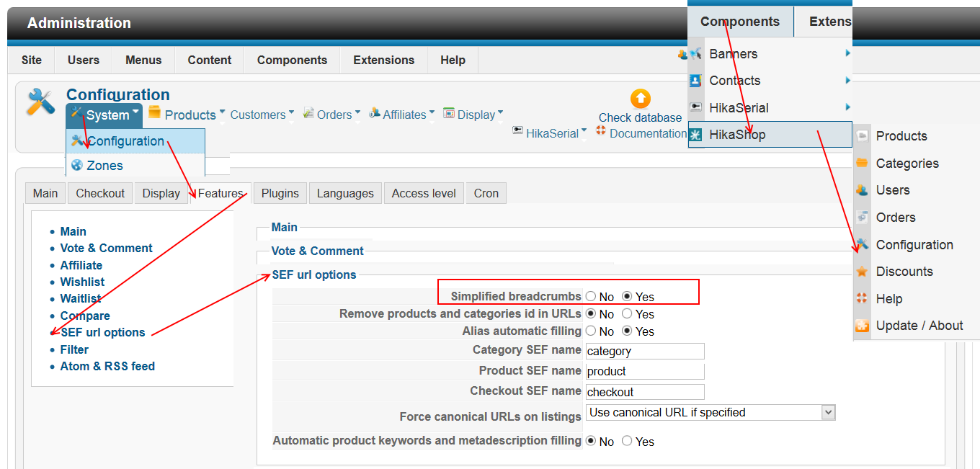Select No for Automatic product keywords and metadescription filling
This screenshot has width=980, height=469.
pos(591,440)
